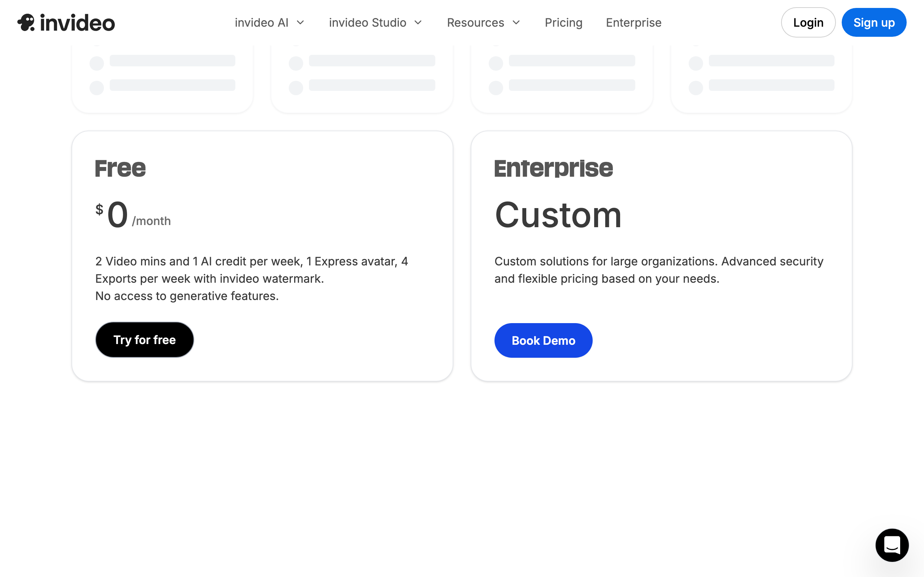The width and height of the screenshot is (924, 577).
Task: Expand the Resources chevron arrow
Action: (516, 22)
